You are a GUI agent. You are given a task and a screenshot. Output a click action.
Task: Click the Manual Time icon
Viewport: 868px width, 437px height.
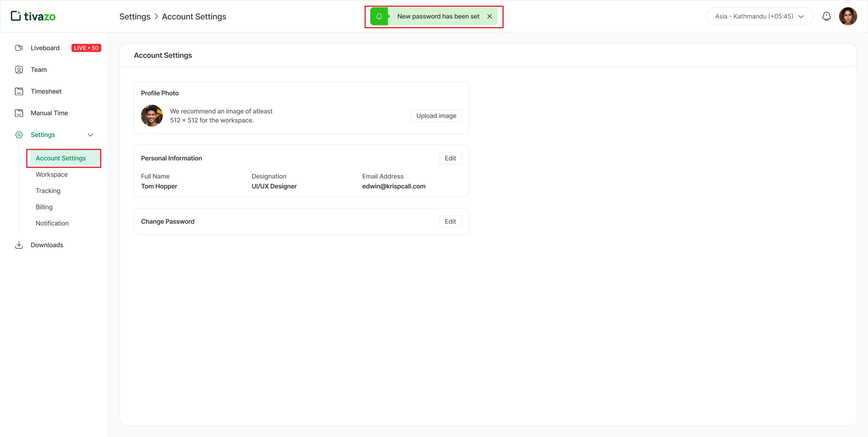pyautogui.click(x=19, y=113)
